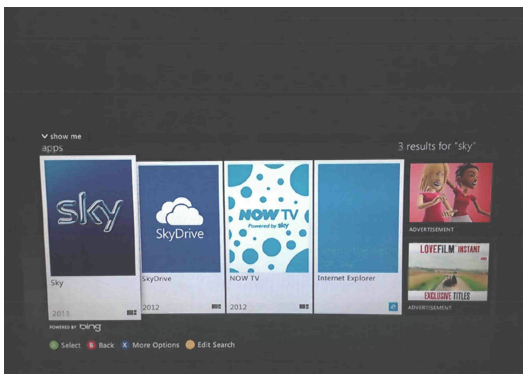Click the Sky logo artwork
This screenshot has height=380, width=528.
click(x=89, y=212)
